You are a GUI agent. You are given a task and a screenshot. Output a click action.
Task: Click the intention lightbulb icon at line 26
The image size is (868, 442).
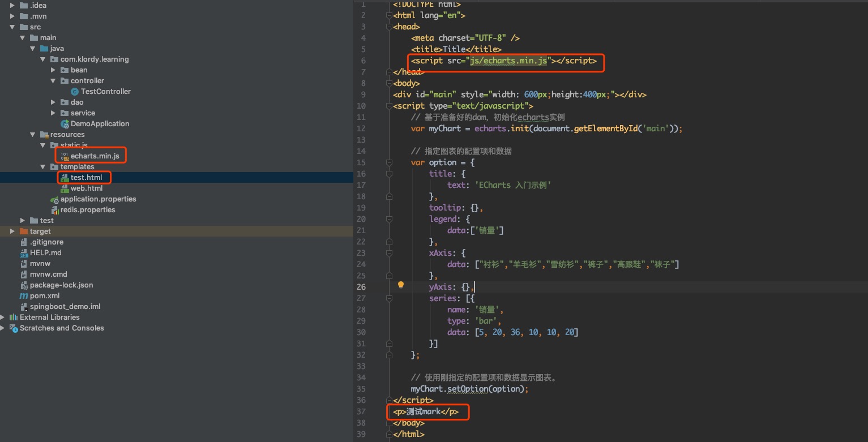coord(401,286)
